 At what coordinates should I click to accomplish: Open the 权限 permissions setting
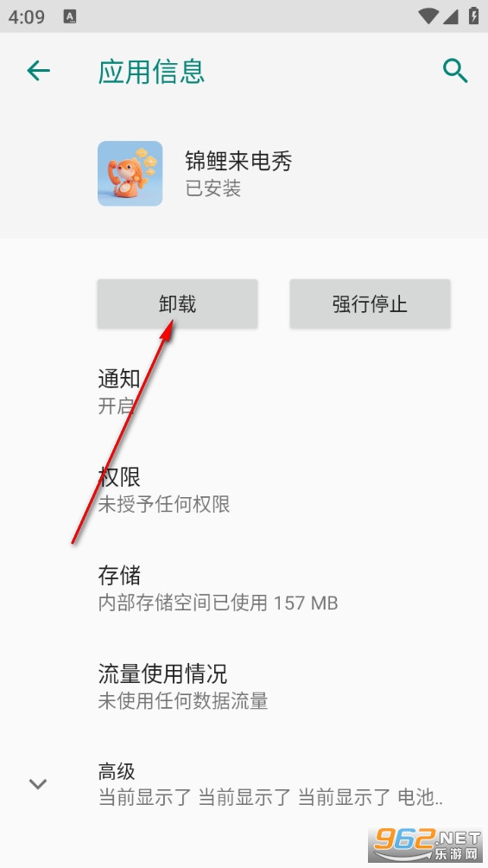pos(244,490)
